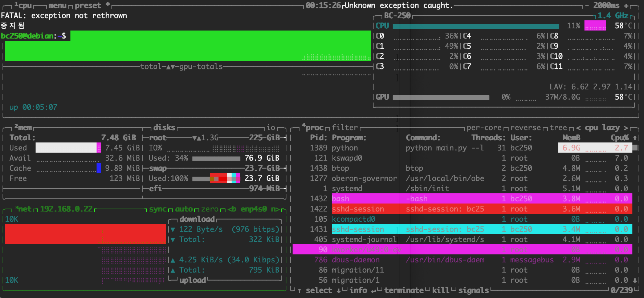
Task: Select next network interface with n arrow
Action: [x=275, y=209]
